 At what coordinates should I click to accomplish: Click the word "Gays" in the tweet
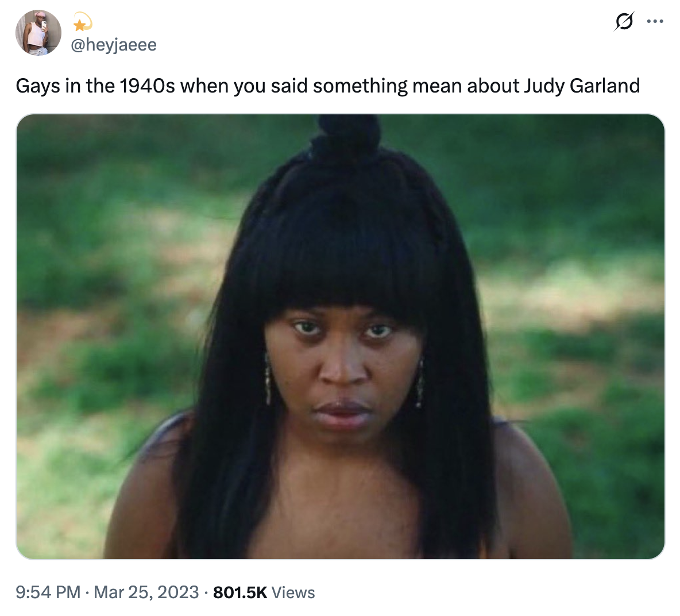pyautogui.click(x=38, y=86)
